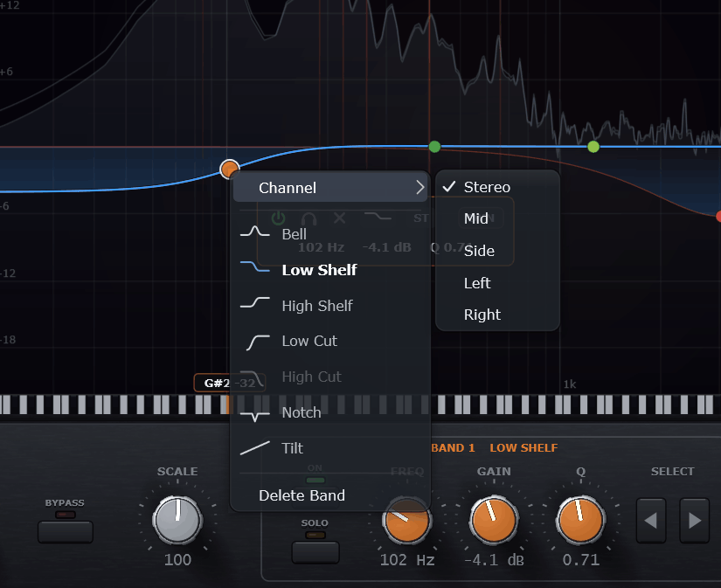Click the G#2 note label

[x=217, y=383]
